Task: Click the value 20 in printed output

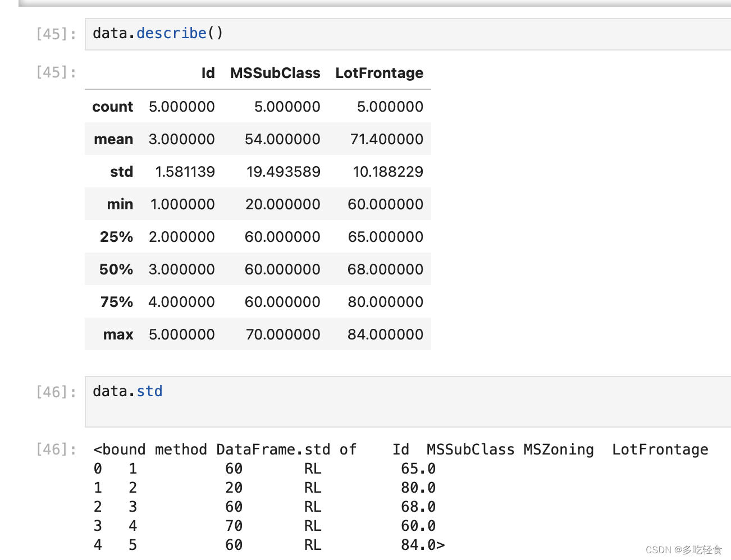Action: click(x=234, y=488)
